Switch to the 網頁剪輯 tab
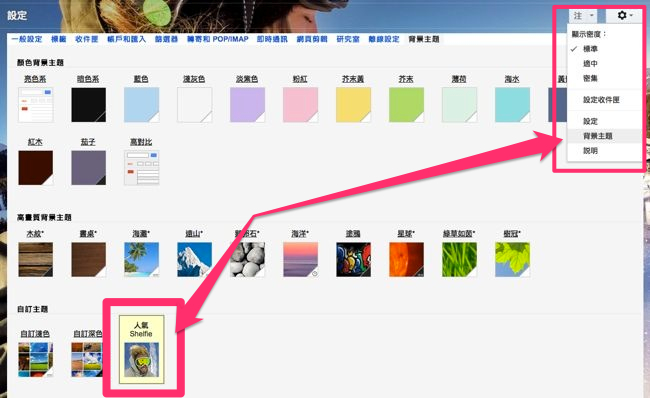650x398 pixels. click(x=312, y=39)
